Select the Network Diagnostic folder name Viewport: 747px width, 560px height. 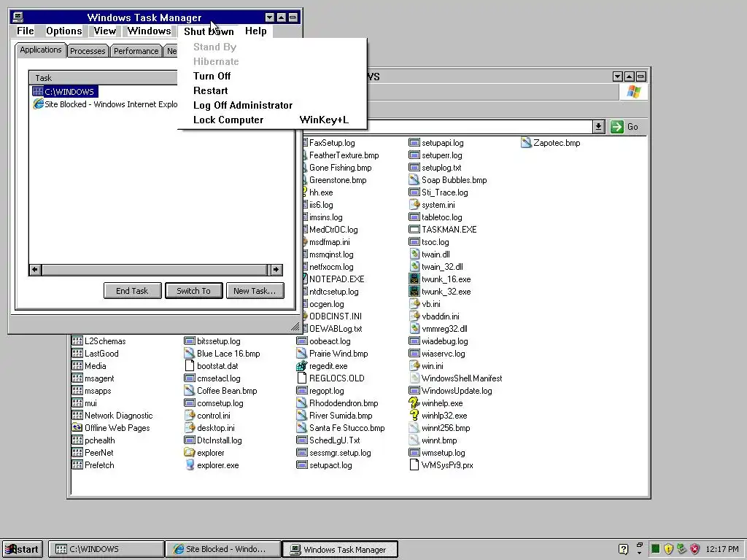pos(119,416)
